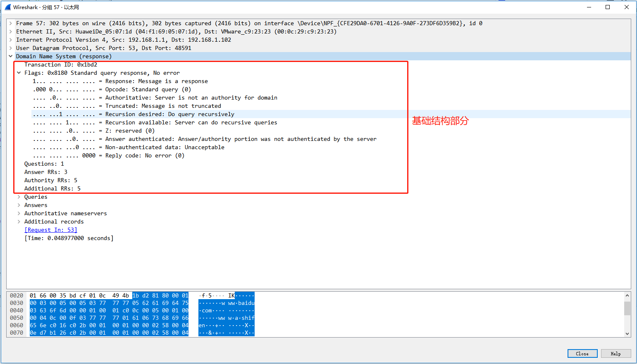This screenshot has height=364, width=637.
Task: Select the Authoritative flag row
Action: point(155,98)
